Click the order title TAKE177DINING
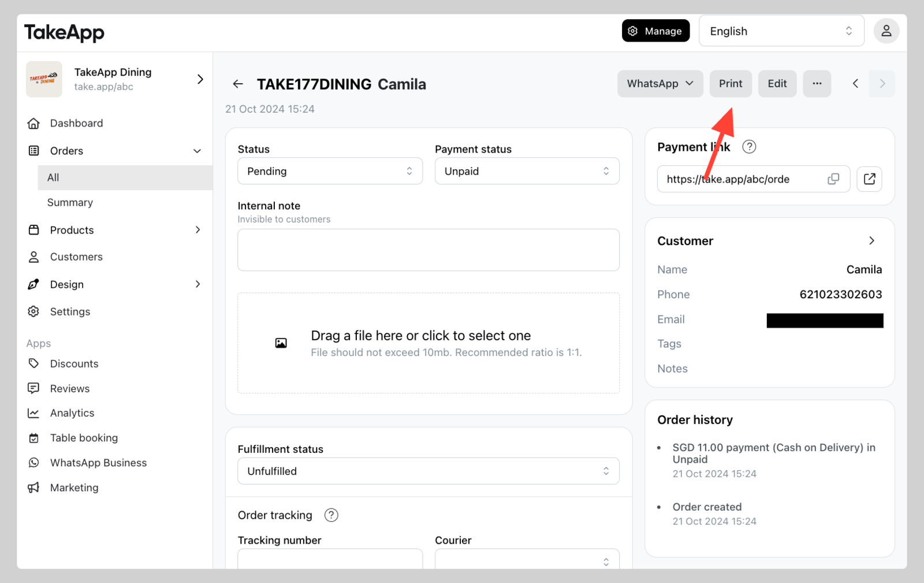The image size is (924, 583). [314, 84]
